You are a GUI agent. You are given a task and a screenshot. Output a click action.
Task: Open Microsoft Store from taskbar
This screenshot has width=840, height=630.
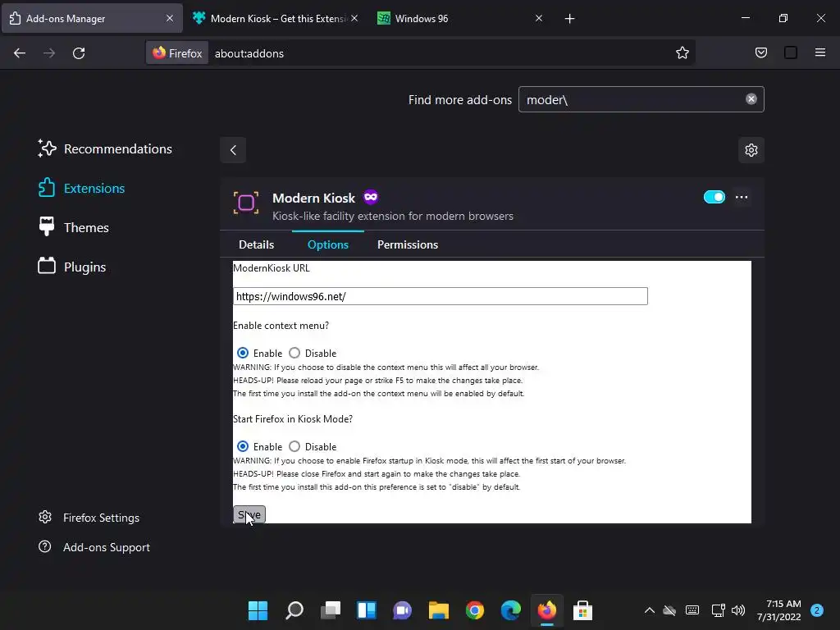(583, 610)
